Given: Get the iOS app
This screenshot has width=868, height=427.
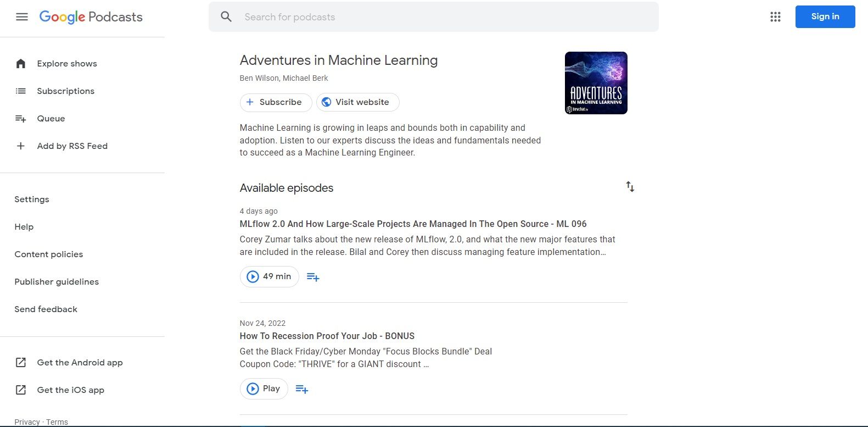Looking at the screenshot, I should point(71,390).
